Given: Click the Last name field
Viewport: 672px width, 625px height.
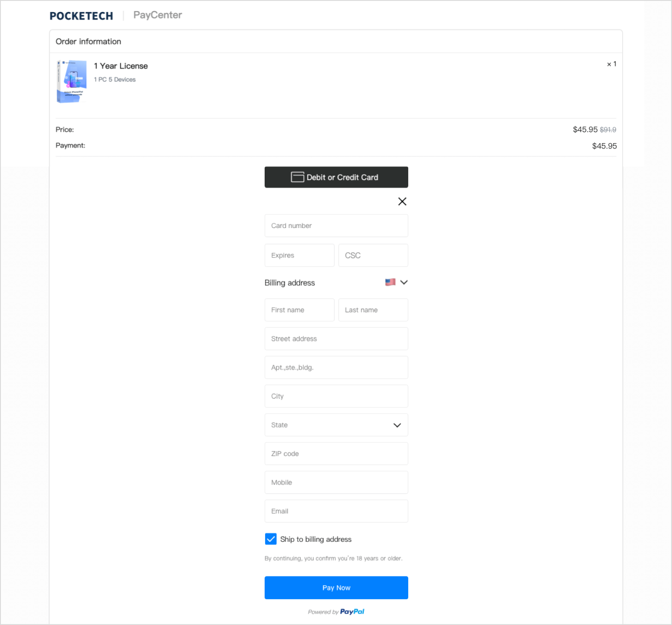Looking at the screenshot, I should point(373,310).
